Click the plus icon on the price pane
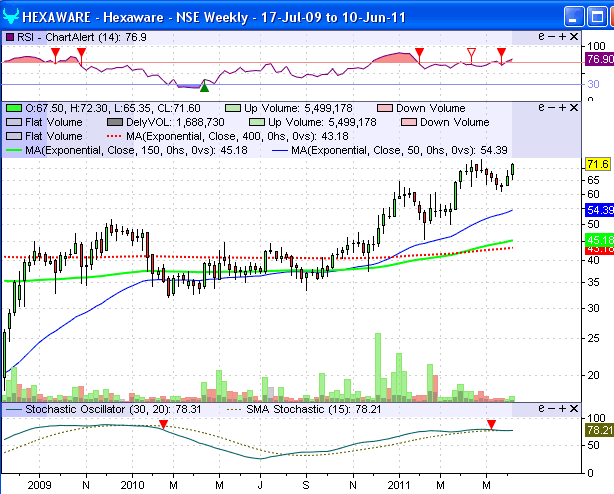The width and height of the screenshot is (614, 494). pyautogui.click(x=563, y=107)
